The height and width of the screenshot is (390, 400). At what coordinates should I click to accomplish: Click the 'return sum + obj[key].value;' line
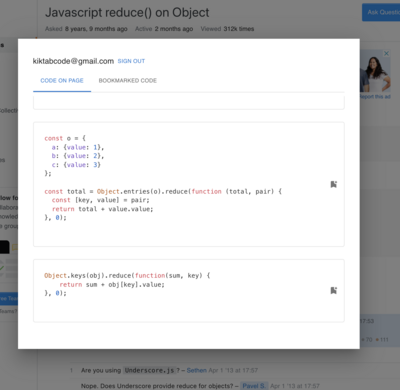point(112,285)
